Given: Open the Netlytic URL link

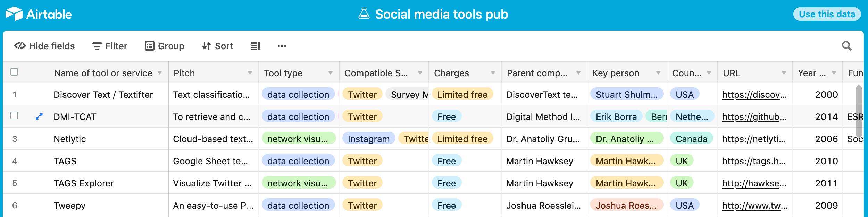Looking at the screenshot, I should pyautogui.click(x=754, y=139).
